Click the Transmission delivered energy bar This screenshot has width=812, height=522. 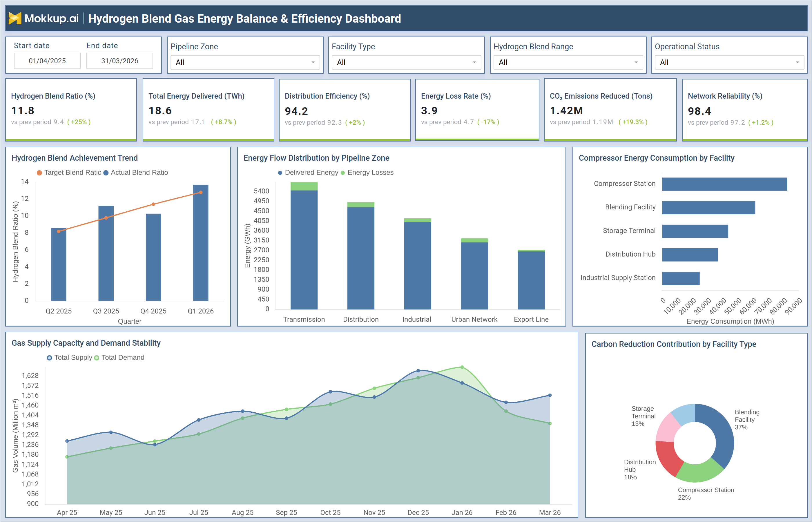pyautogui.click(x=304, y=250)
